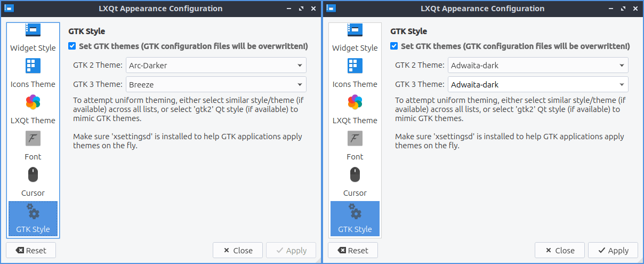Click Reset button in the left window
644x264 pixels.
[31, 250]
